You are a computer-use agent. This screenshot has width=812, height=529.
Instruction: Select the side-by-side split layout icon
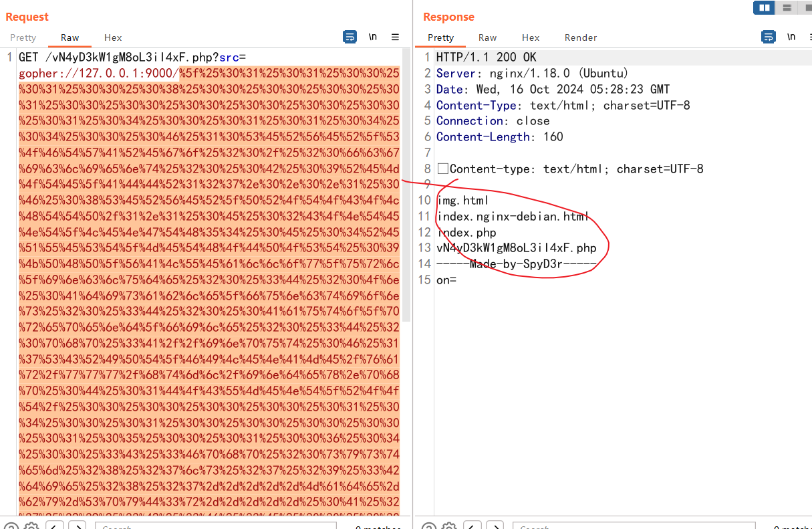pyautogui.click(x=764, y=8)
